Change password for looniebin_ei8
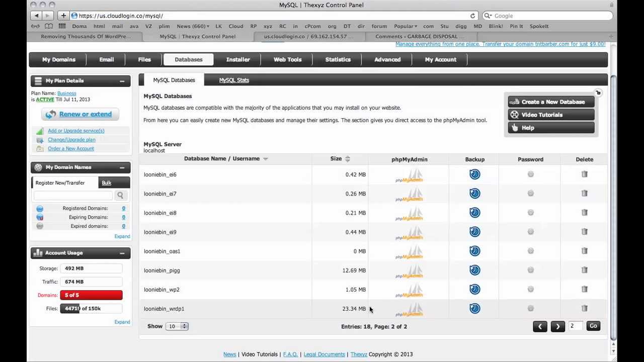Image resolution: width=644 pixels, height=362 pixels. coord(530,212)
